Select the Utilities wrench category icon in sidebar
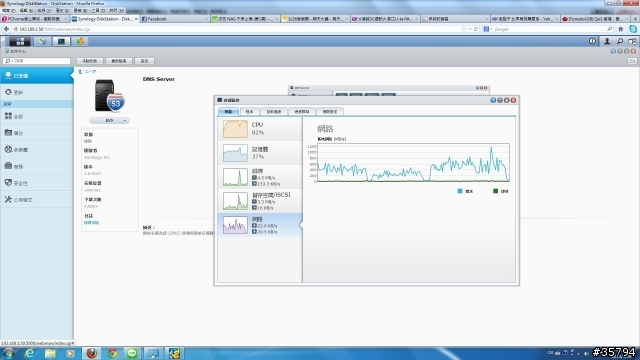Screen dimensions: 640x360 (x=8, y=199)
